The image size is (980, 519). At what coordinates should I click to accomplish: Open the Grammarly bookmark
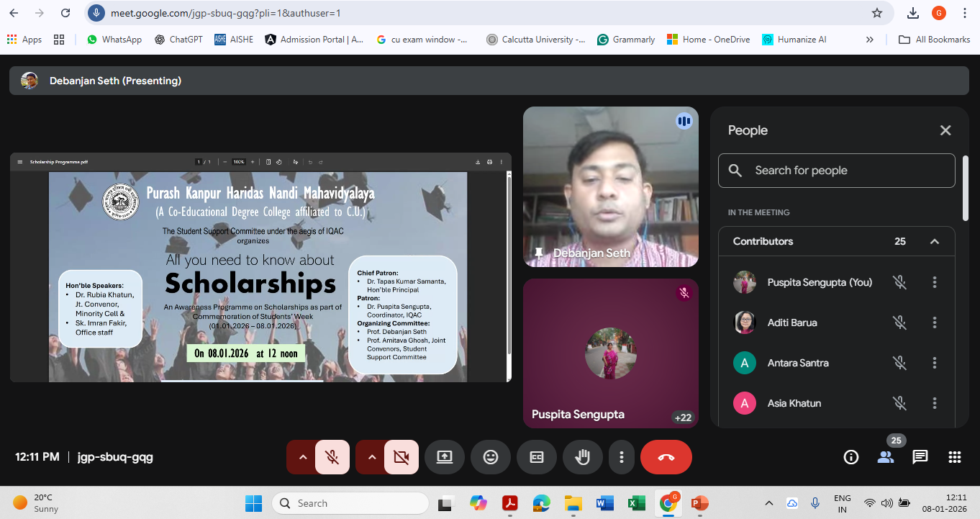point(625,40)
